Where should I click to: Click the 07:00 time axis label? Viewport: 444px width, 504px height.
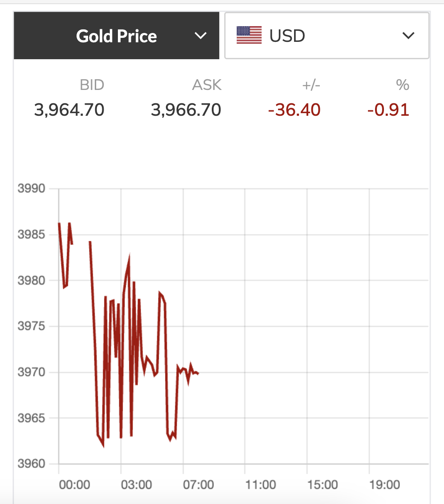coord(198,484)
